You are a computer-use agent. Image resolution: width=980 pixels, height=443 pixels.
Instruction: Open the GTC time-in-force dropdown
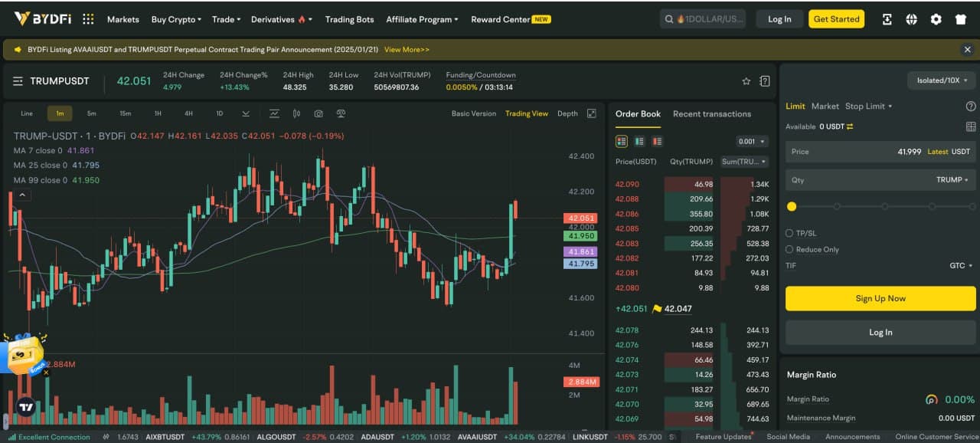pos(961,266)
